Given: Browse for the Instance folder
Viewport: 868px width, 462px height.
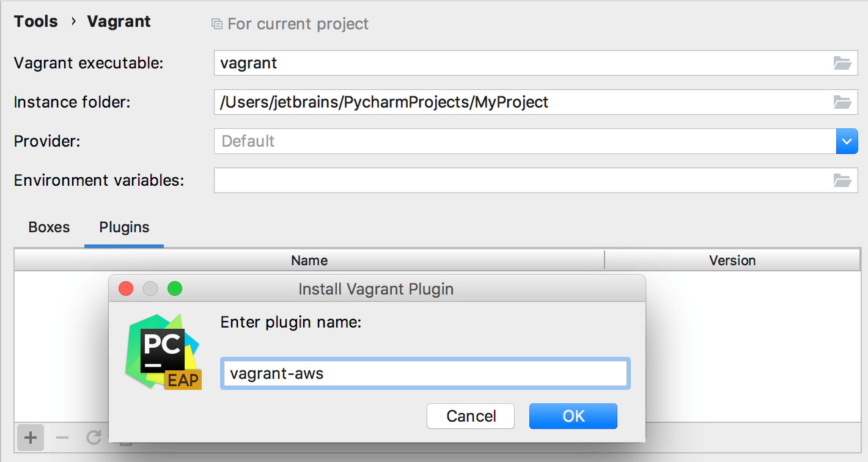Looking at the screenshot, I should click(x=842, y=102).
